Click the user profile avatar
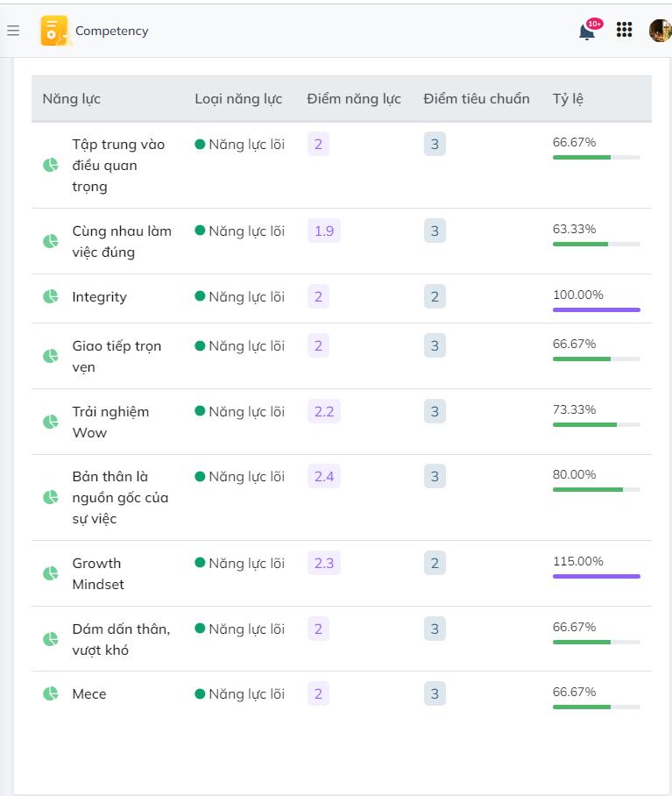 click(x=660, y=31)
